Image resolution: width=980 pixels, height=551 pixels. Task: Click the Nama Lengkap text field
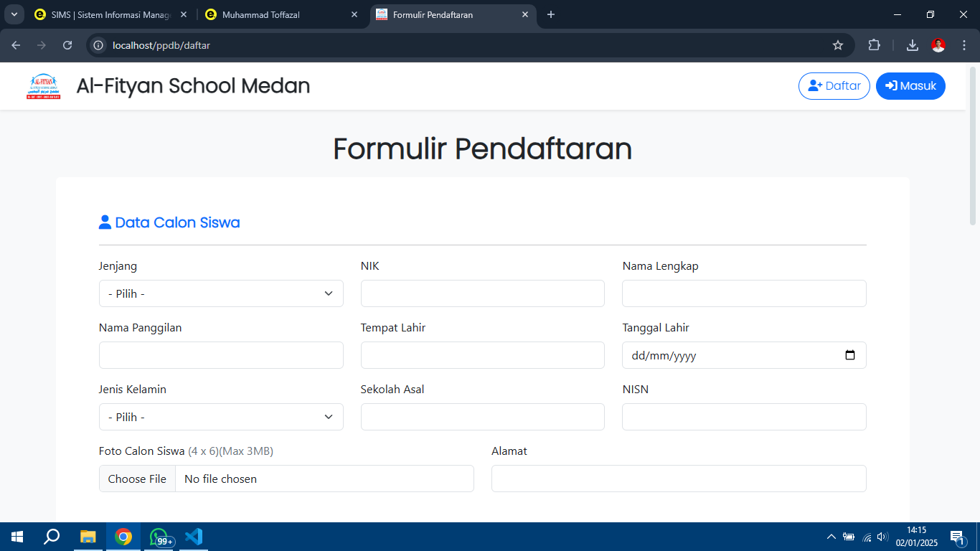tap(744, 293)
